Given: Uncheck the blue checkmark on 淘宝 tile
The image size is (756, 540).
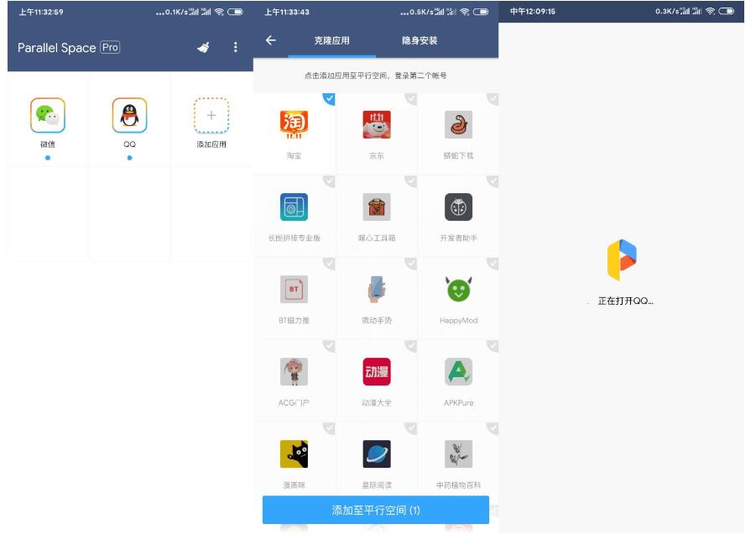Looking at the screenshot, I should tap(329, 99).
